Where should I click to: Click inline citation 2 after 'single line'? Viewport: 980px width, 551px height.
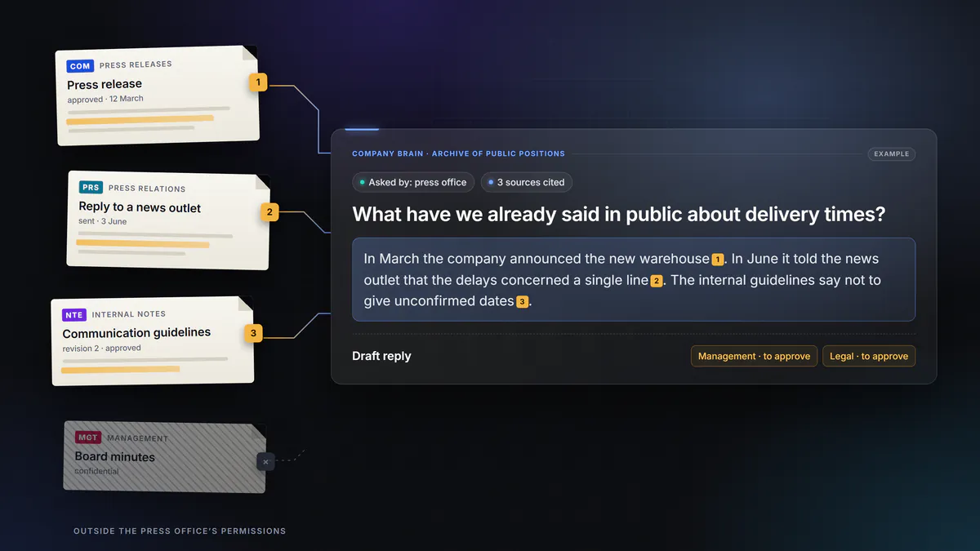(657, 281)
